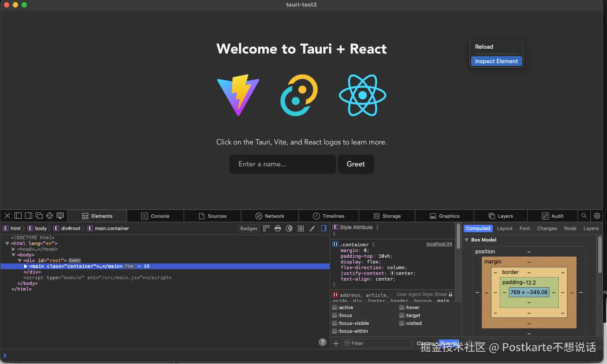Select Inspect Element in context menu
Screen dimensions: 607x364
(497, 61)
